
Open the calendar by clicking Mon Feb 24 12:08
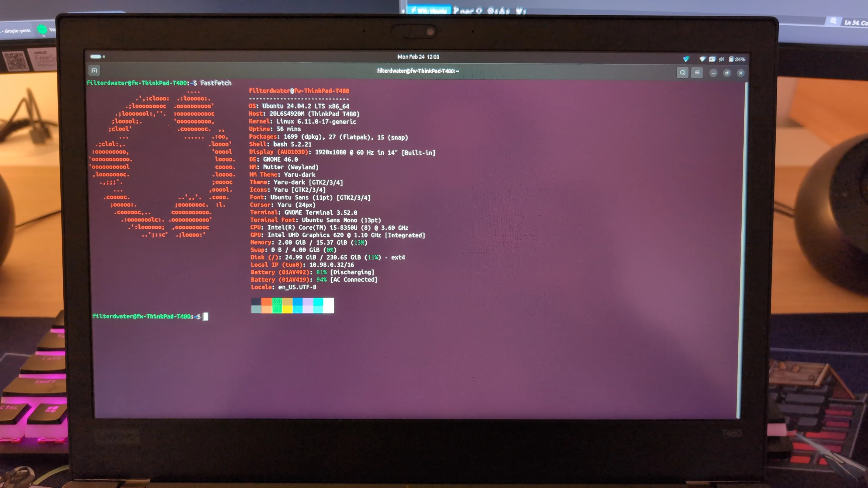(x=418, y=57)
